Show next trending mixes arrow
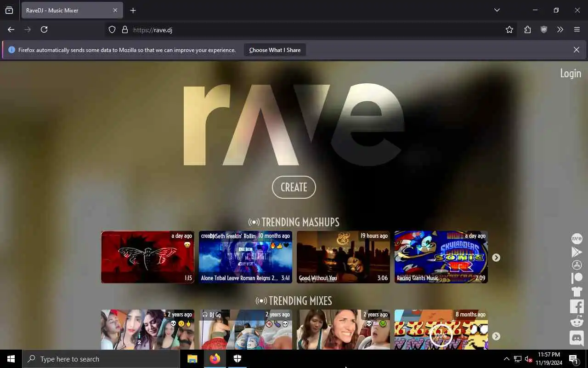The height and width of the screenshot is (368, 588). [496, 336]
